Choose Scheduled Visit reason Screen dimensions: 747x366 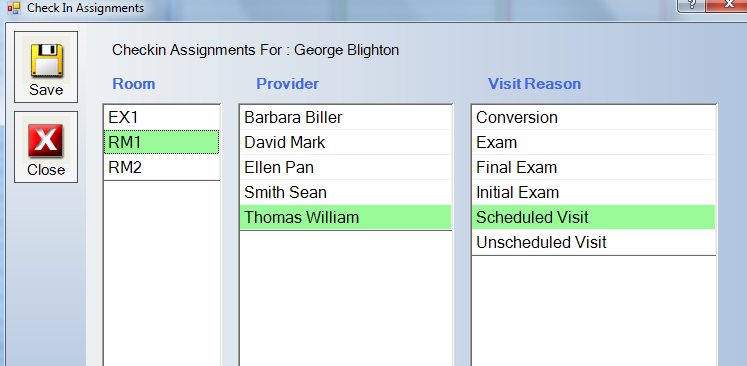[594, 217]
